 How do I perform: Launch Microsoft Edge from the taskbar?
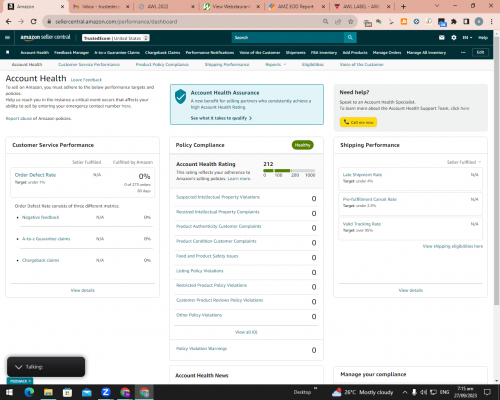[29, 392]
